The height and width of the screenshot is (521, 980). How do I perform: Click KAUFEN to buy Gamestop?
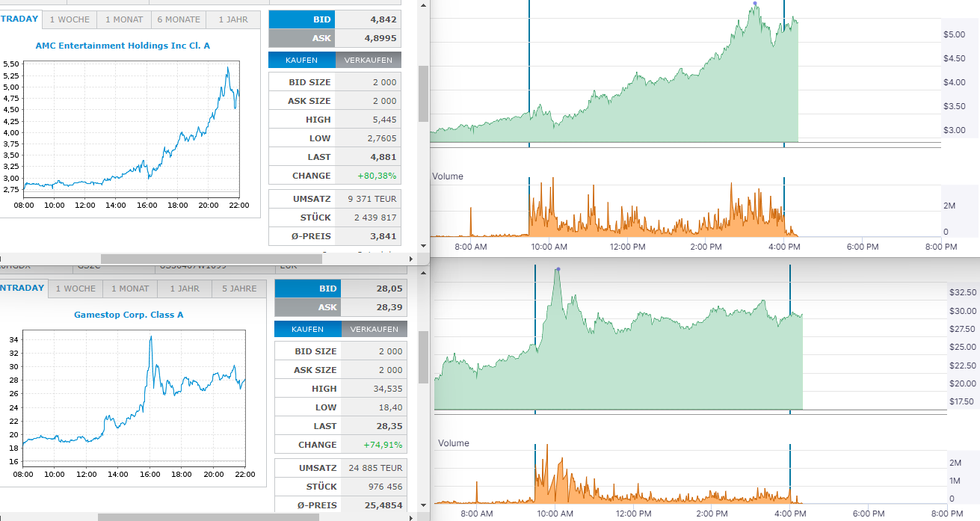click(307, 329)
